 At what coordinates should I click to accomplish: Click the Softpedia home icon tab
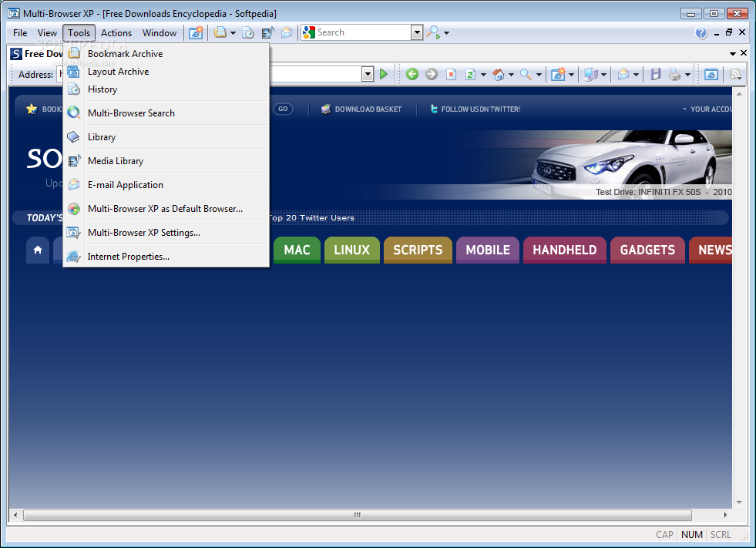pos(38,250)
